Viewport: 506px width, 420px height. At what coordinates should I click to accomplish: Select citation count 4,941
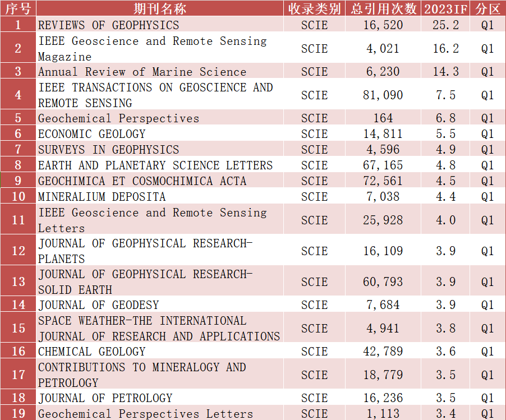tap(383, 327)
